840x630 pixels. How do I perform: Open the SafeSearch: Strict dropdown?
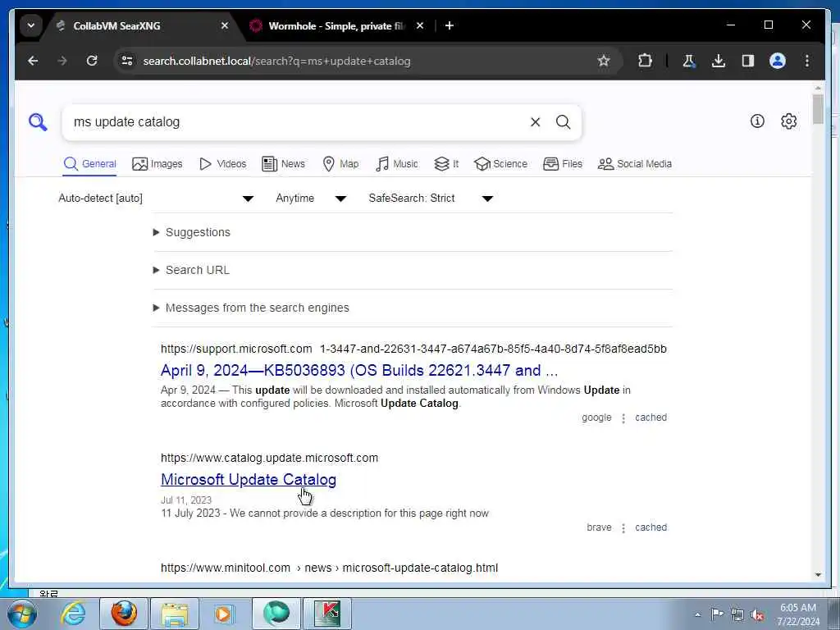click(x=431, y=199)
